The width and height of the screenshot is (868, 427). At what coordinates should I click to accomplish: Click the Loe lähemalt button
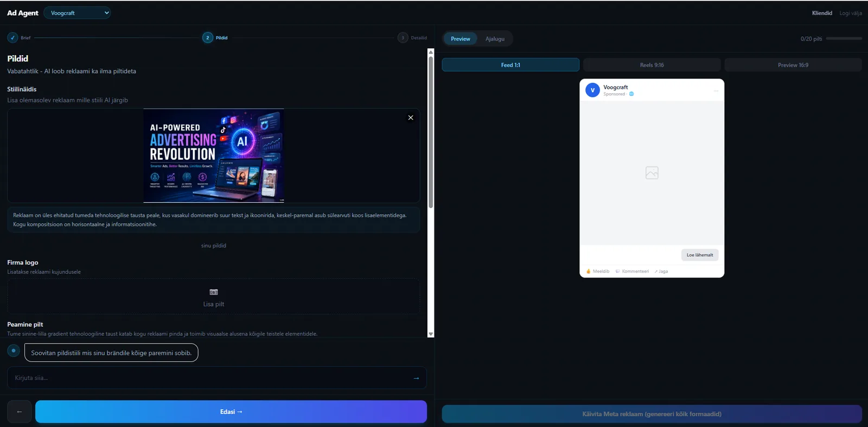[700, 255]
